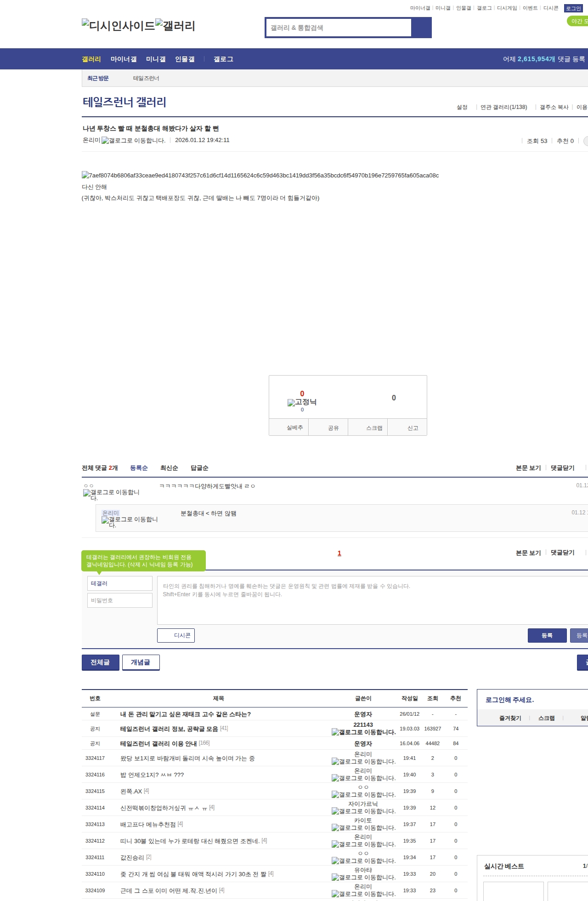This screenshot has width=588, height=901.
Task: Focus the comment text area
Action: coord(373,600)
